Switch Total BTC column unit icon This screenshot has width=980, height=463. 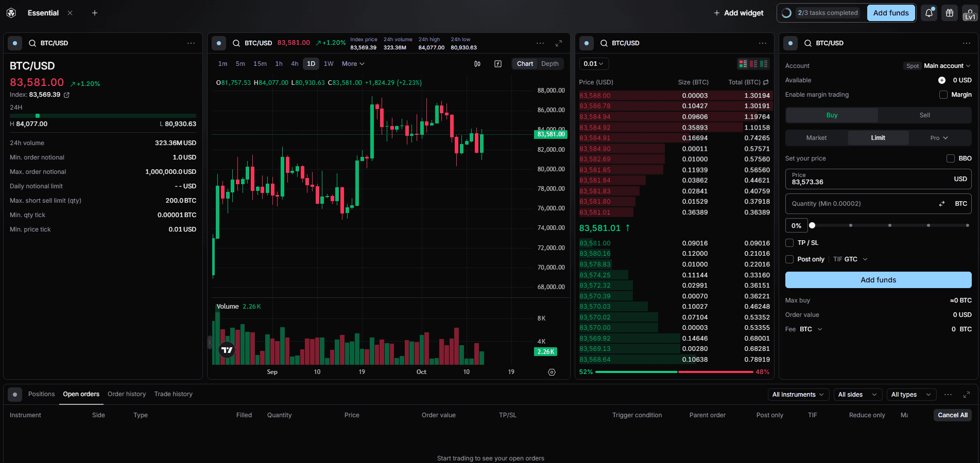click(x=766, y=82)
